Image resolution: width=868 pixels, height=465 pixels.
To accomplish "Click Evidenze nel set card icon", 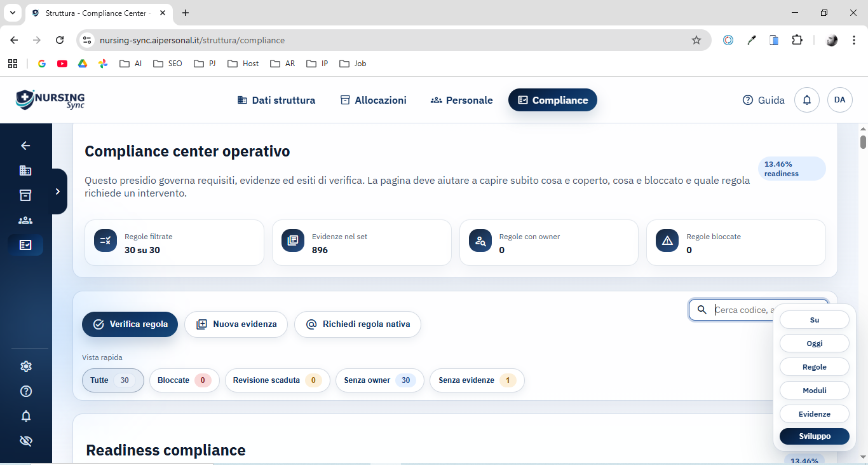I will click(x=293, y=240).
